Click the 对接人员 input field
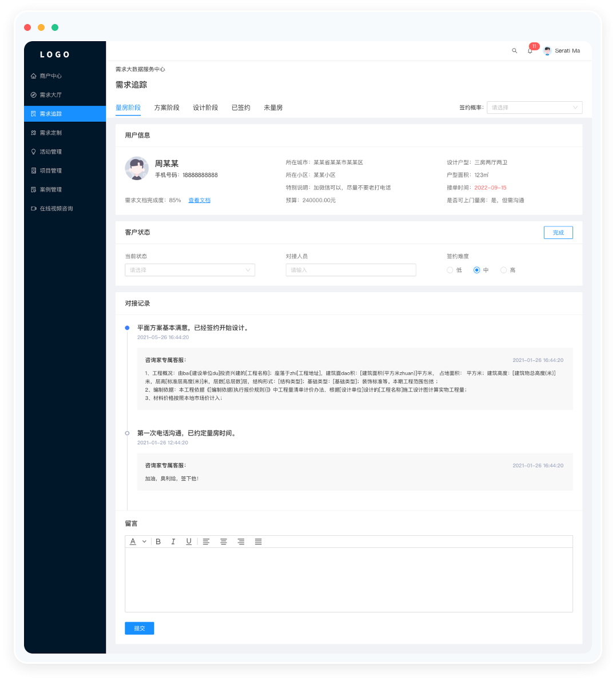This screenshot has width=616, height=681. 351,270
